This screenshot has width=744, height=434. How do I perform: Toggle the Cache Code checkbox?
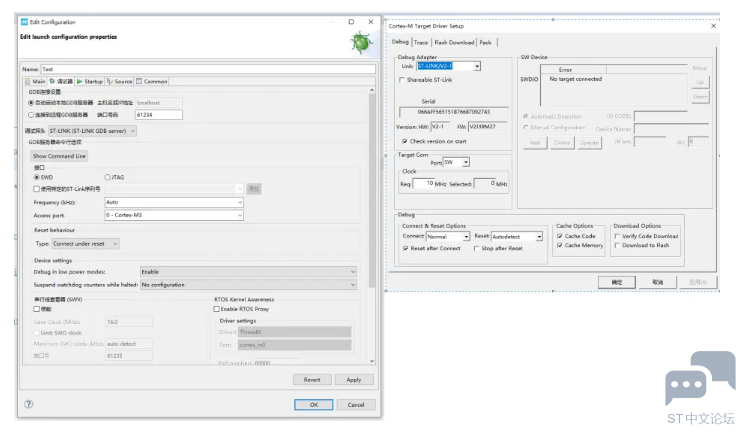coord(560,236)
